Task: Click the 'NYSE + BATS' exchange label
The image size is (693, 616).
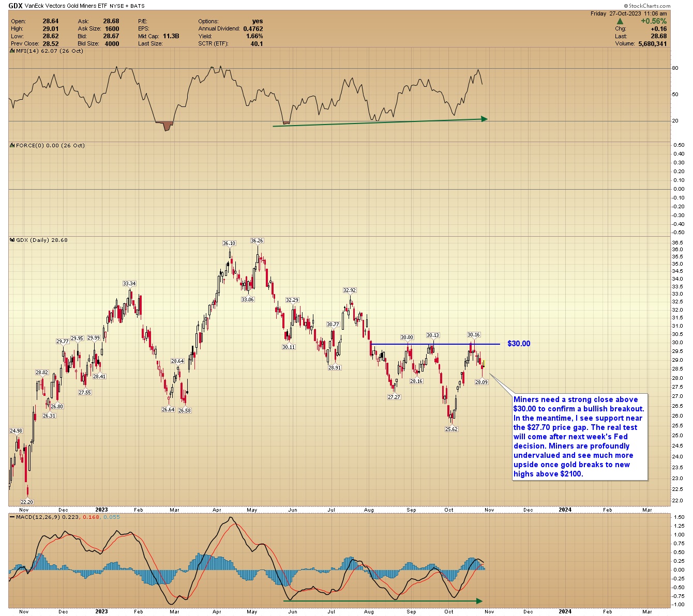Action: click(127, 6)
